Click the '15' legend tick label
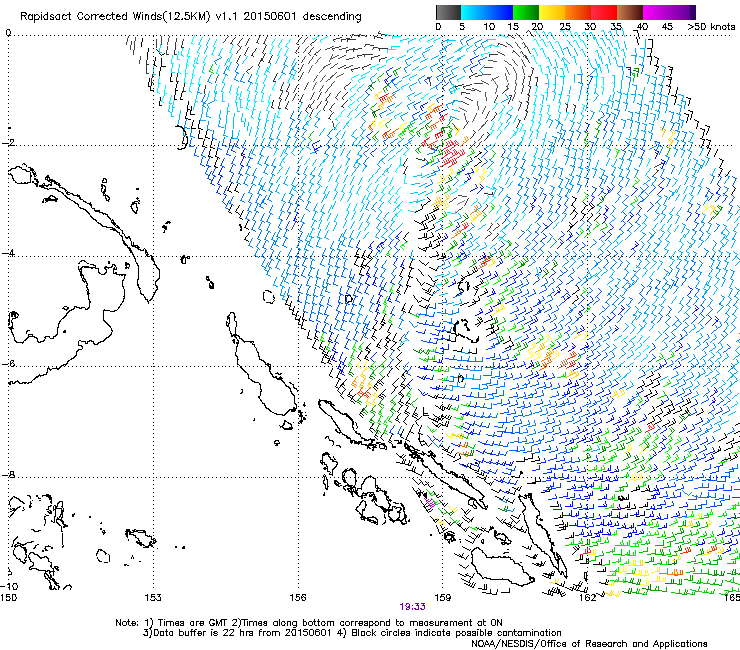Image resolution: width=740 pixels, height=650 pixels. tap(513, 27)
